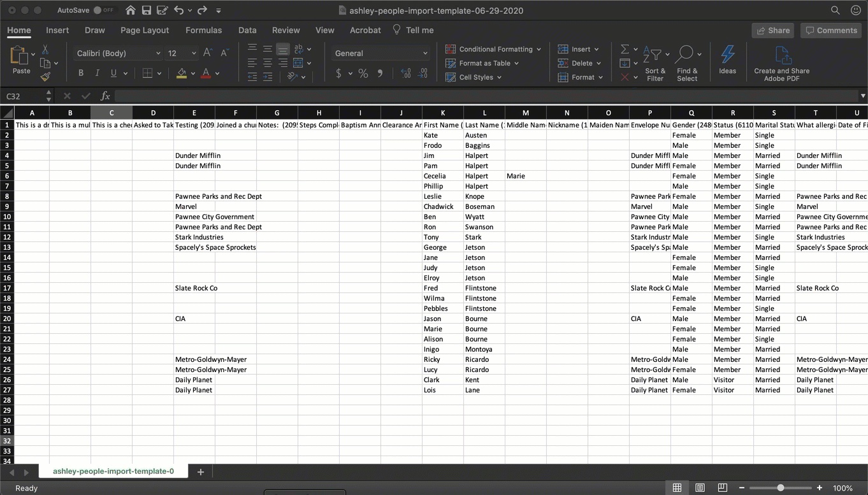Open the Review ribbon tab
The width and height of the screenshot is (868, 495).
286,30
